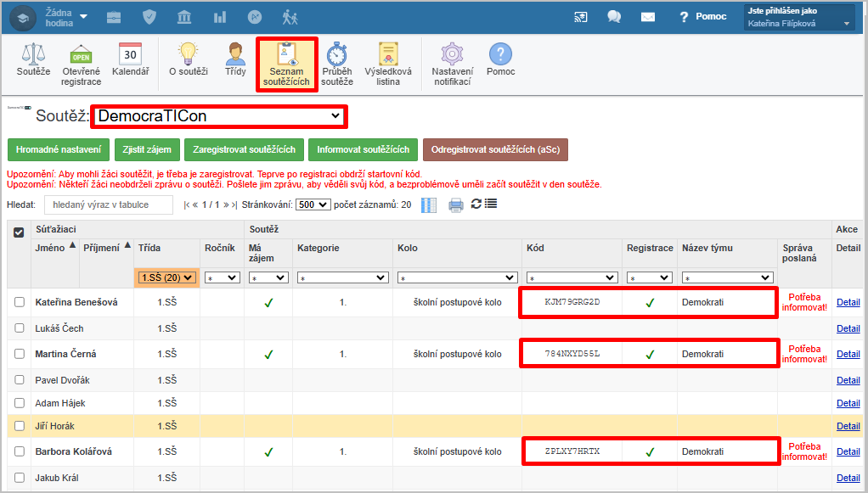The height and width of the screenshot is (493, 868).
Task: Click the cast screen icon
Action: (x=581, y=17)
